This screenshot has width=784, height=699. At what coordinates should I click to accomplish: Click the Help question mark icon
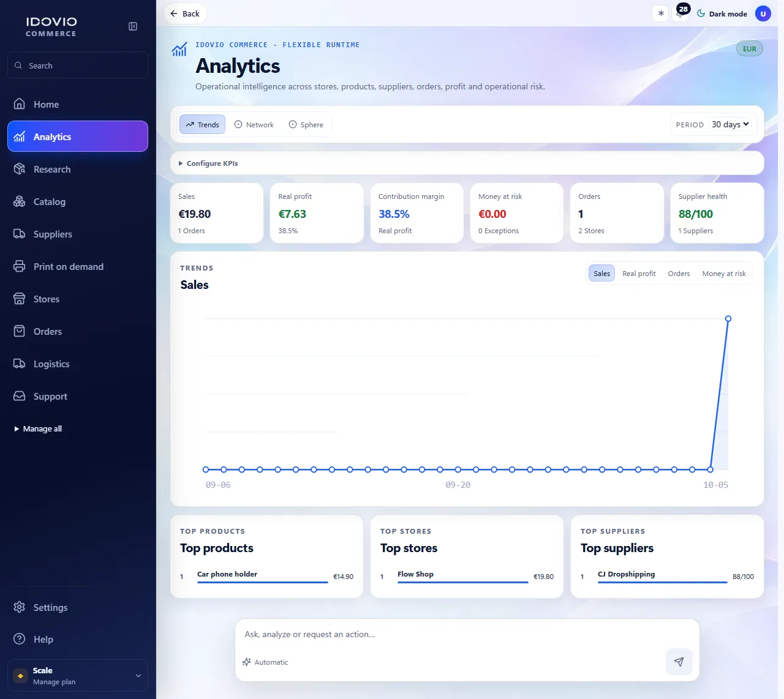pos(20,639)
